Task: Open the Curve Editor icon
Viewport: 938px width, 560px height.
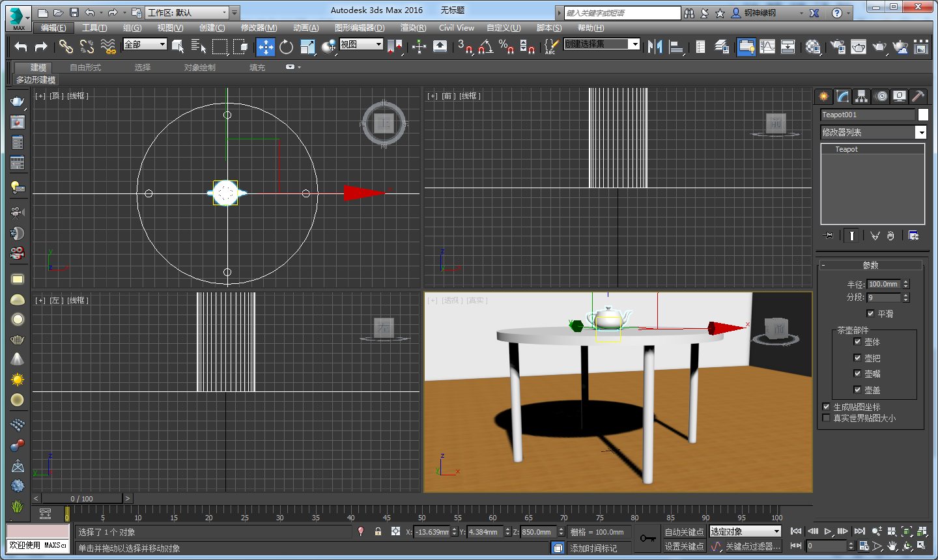Action: 767,46
